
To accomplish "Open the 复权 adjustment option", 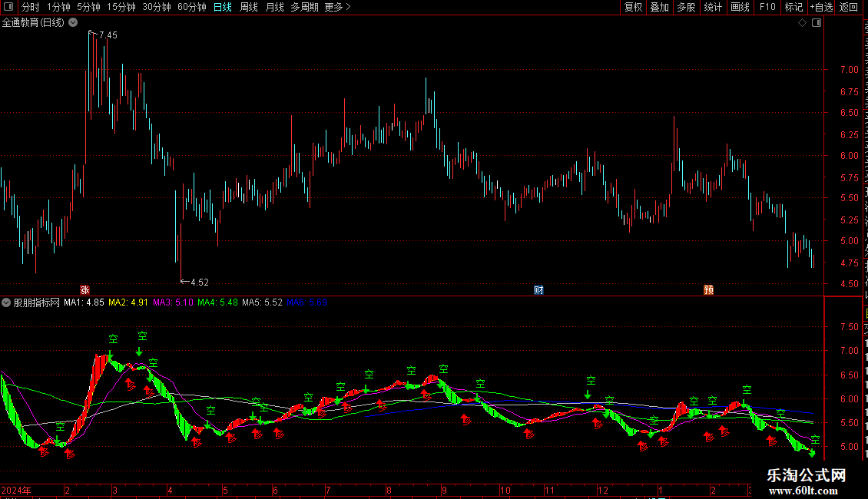I will coord(633,7).
